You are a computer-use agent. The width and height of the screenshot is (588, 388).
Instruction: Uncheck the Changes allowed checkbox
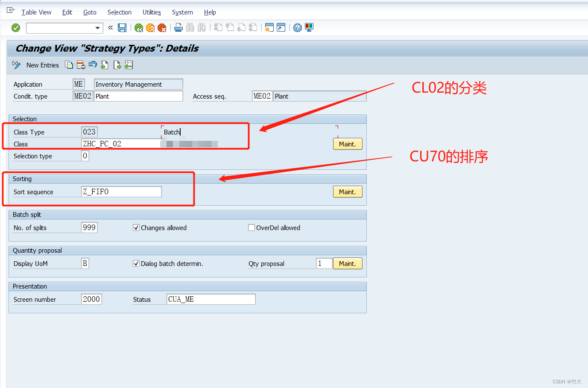point(136,228)
